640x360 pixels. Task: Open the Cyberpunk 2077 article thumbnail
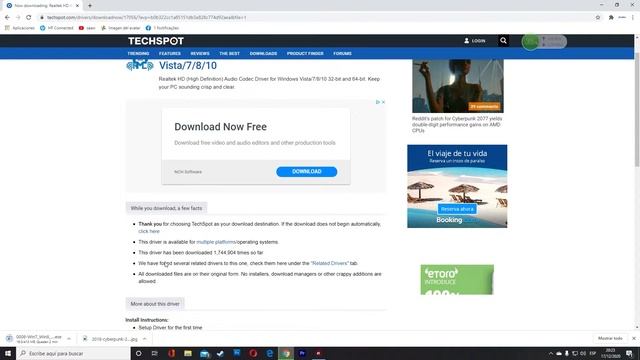click(x=458, y=86)
